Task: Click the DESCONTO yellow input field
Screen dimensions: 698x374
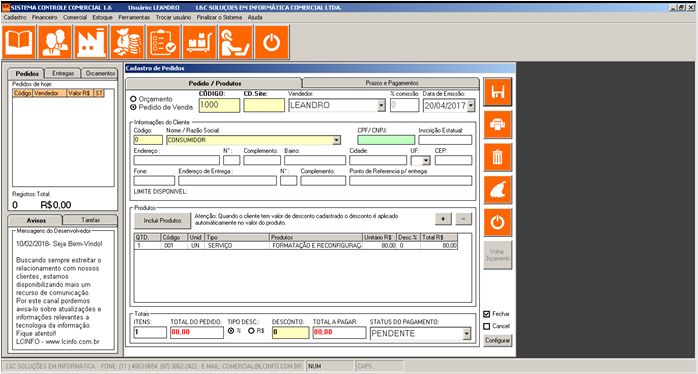Action: click(x=291, y=333)
